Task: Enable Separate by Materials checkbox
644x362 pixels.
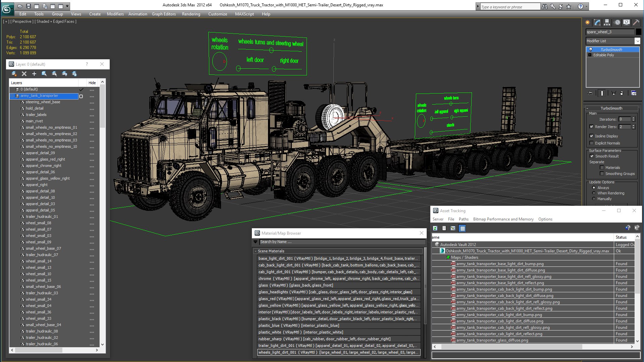Action: (x=602, y=168)
